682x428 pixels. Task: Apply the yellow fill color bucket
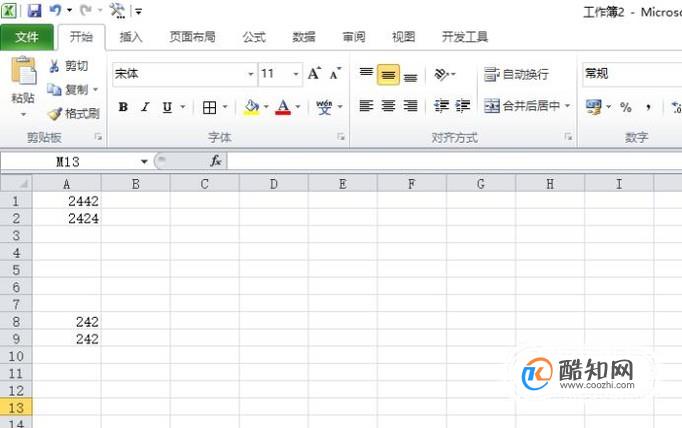[x=251, y=107]
